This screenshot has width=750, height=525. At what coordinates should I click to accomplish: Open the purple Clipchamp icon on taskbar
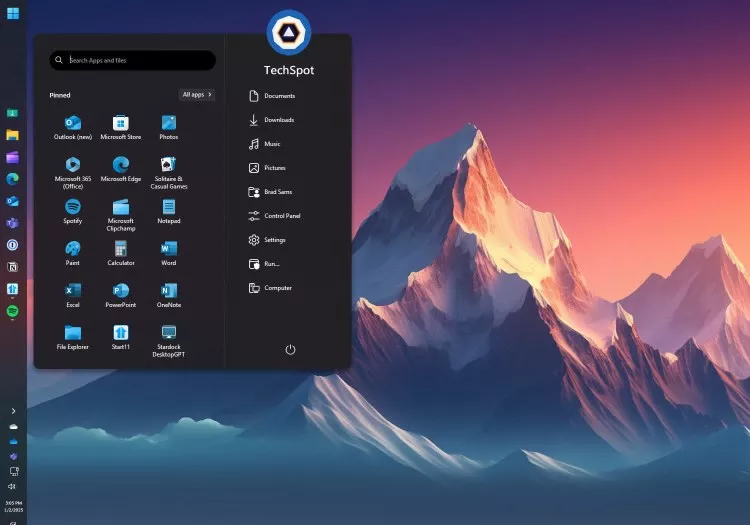tap(12, 157)
